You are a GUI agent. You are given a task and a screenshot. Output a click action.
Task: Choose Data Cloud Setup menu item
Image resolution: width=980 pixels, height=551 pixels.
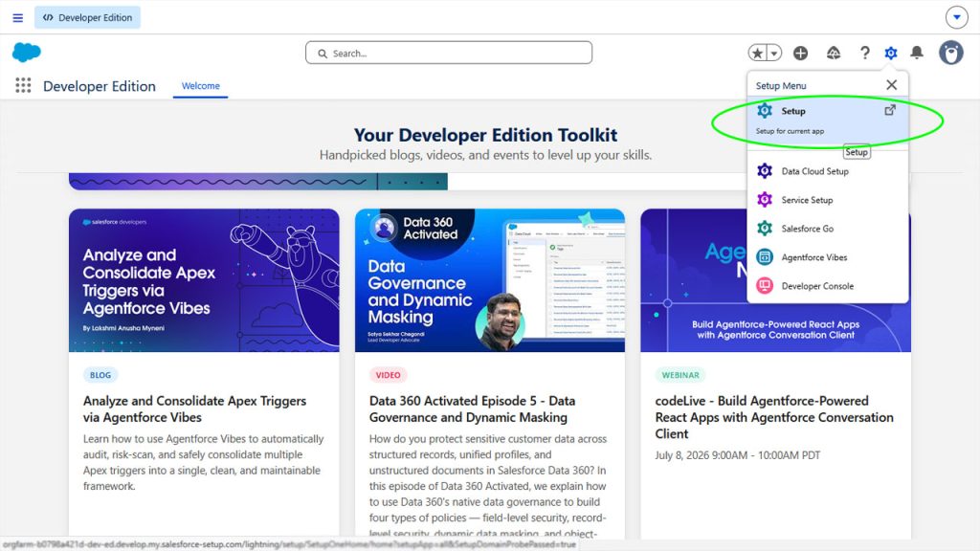click(x=828, y=171)
